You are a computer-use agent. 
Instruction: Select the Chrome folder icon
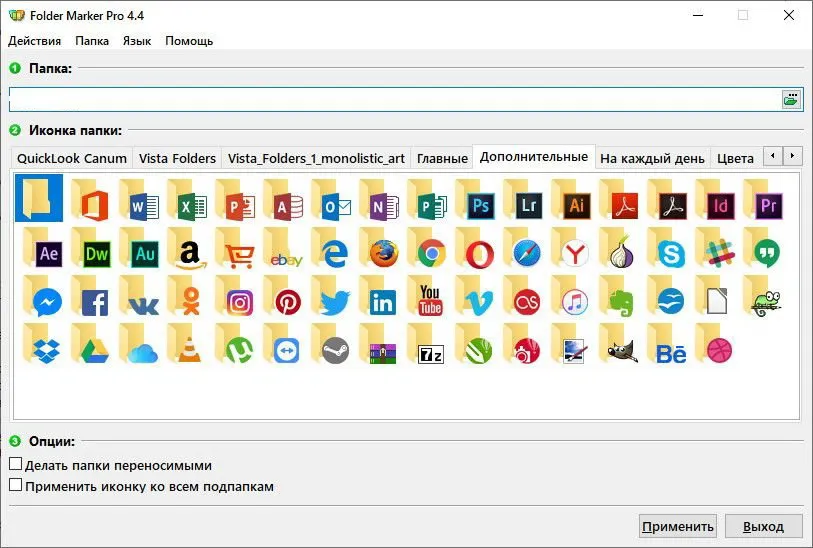pos(428,249)
